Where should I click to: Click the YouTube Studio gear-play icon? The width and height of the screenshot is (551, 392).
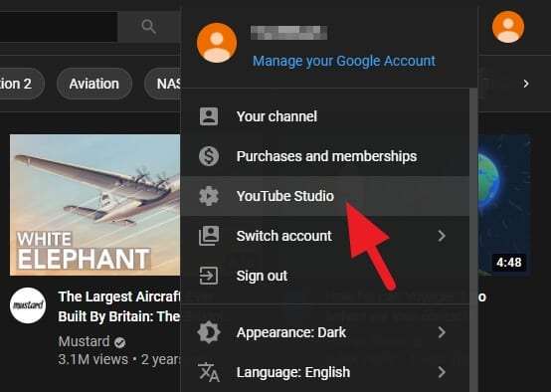tap(209, 196)
